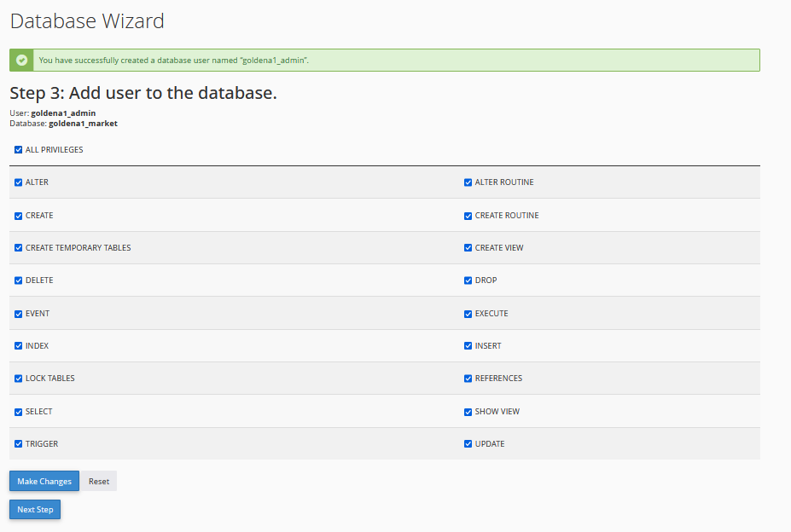Disable the INSERT privilege checkbox
Viewport: 791px width, 532px height.
[x=468, y=346]
